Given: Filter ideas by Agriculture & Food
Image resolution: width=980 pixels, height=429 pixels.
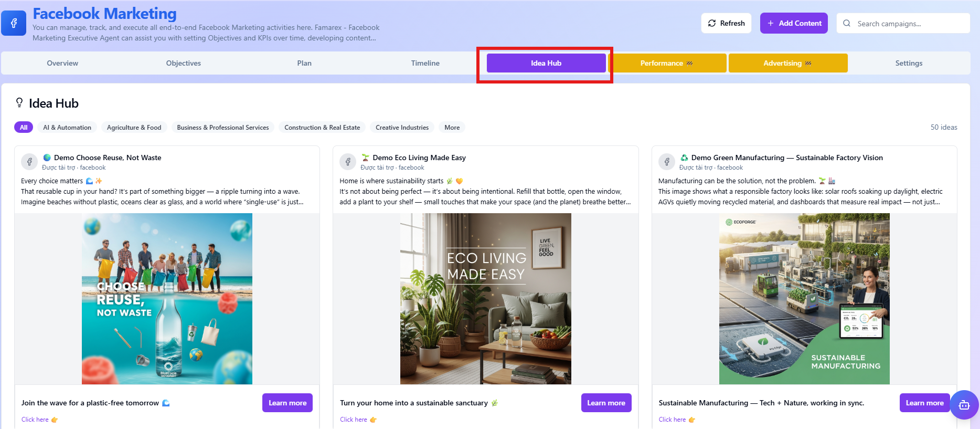Looking at the screenshot, I should (134, 128).
